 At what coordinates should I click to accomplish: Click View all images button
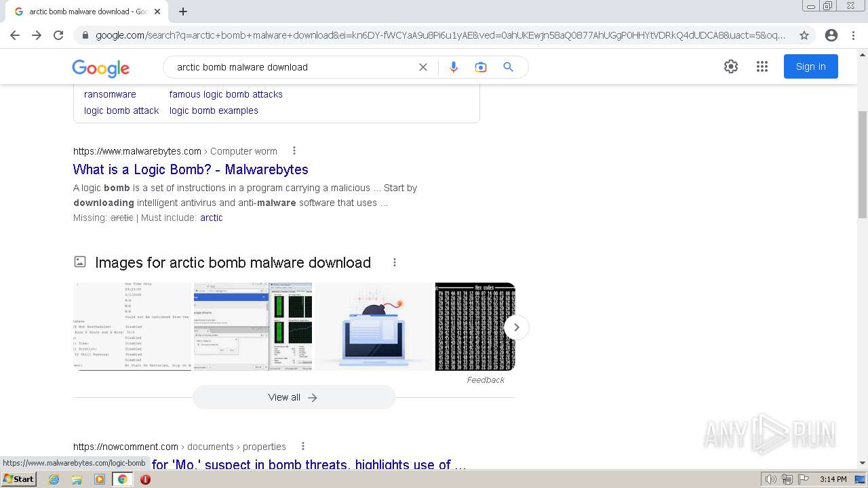coord(294,397)
